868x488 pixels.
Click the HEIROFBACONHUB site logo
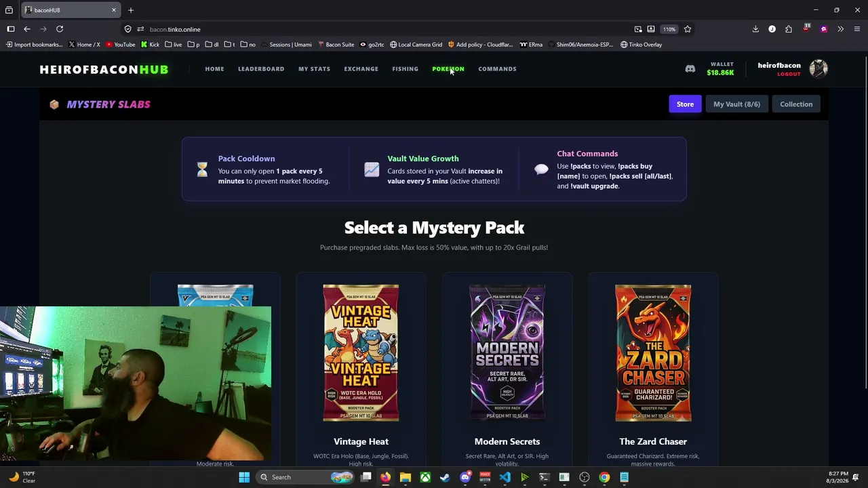click(104, 69)
